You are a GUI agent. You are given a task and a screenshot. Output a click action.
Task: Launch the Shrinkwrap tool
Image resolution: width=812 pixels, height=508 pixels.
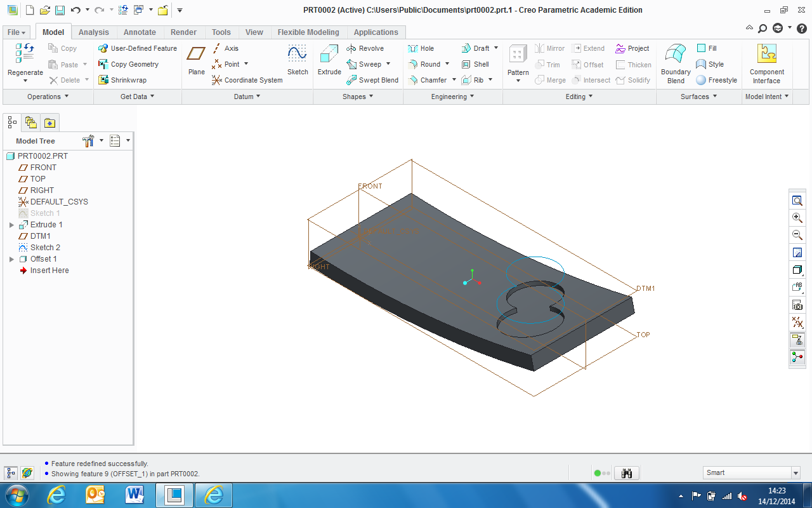click(122, 80)
